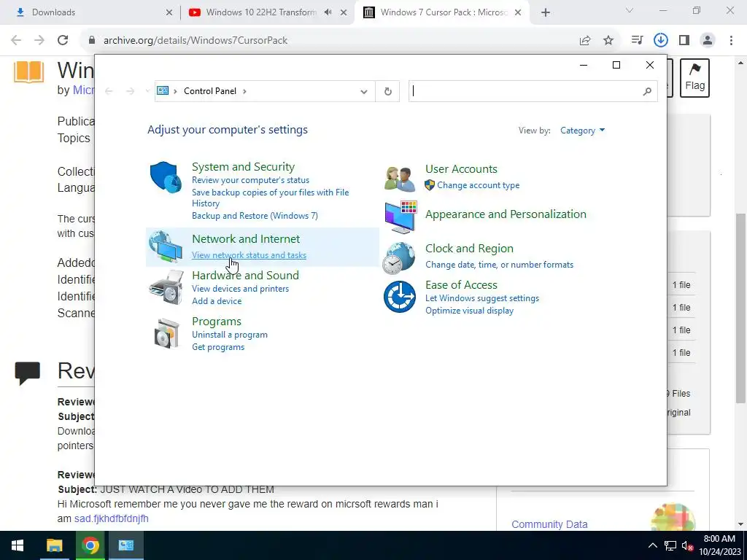This screenshot has height=560, width=747.
Task: Show hidden tray icons chevron
Action: click(653, 546)
